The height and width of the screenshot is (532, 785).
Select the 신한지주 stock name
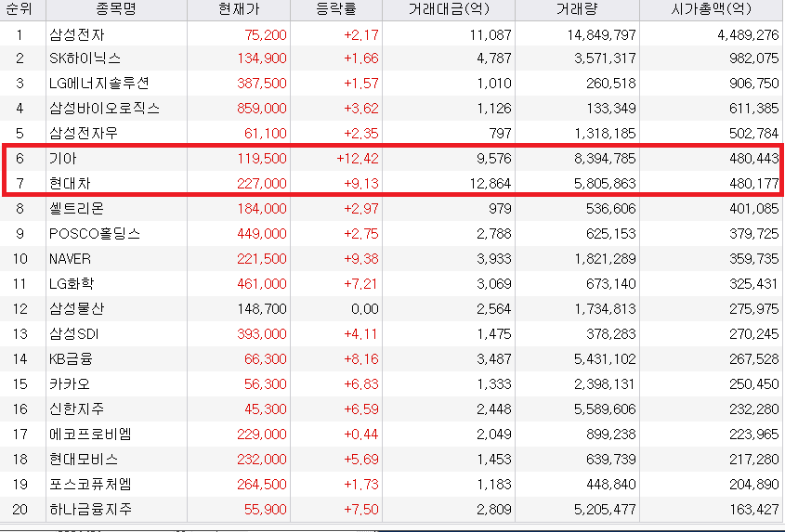point(76,409)
